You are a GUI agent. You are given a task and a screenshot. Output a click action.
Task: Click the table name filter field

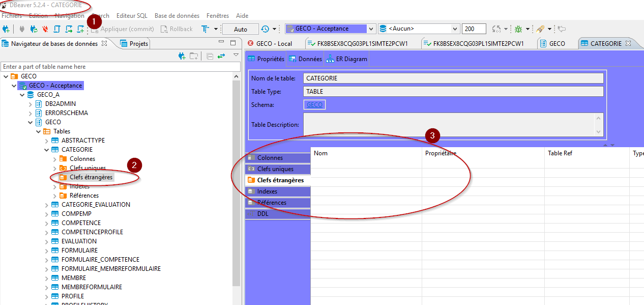(x=121, y=67)
